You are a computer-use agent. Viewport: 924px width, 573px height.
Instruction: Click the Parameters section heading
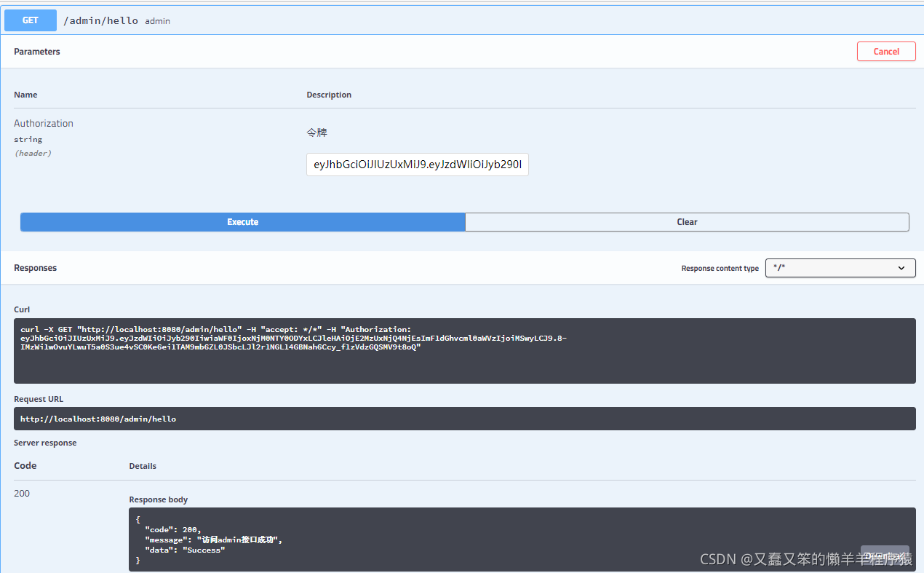click(37, 52)
